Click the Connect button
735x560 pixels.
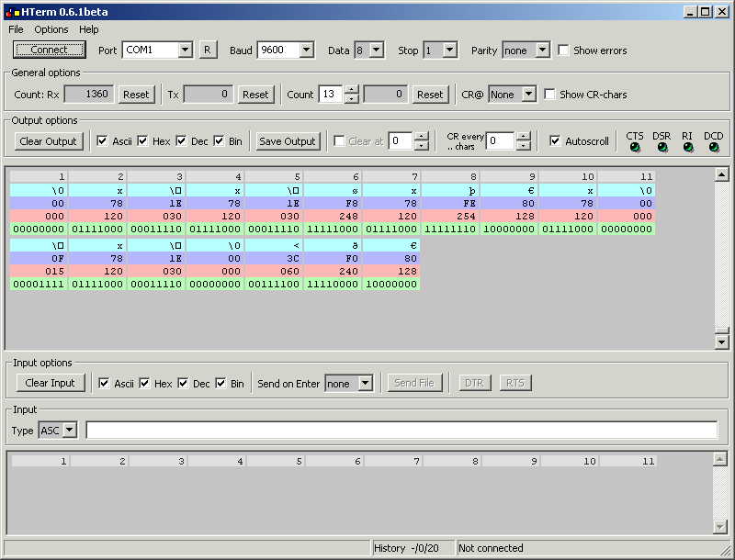pyautogui.click(x=50, y=50)
